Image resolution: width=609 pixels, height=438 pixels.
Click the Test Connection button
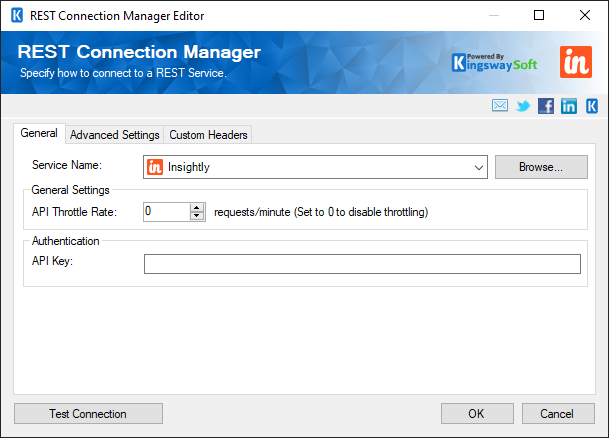88,414
